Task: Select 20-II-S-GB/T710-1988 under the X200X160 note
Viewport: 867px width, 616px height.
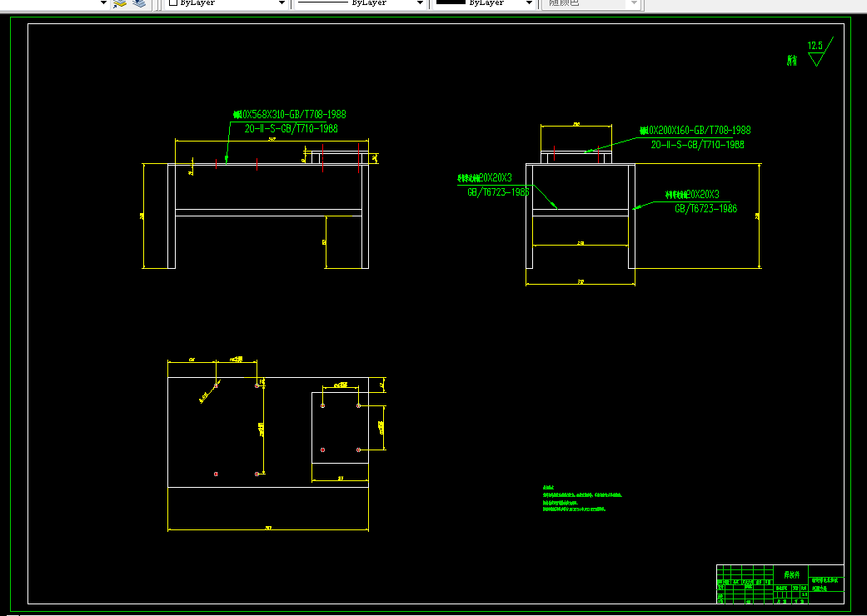Action: coord(697,145)
